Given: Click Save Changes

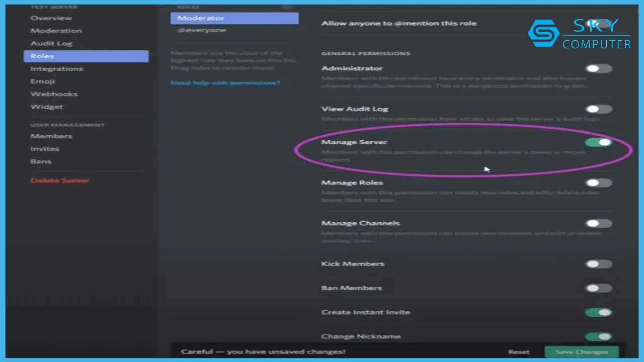Looking at the screenshot, I should (582, 352).
